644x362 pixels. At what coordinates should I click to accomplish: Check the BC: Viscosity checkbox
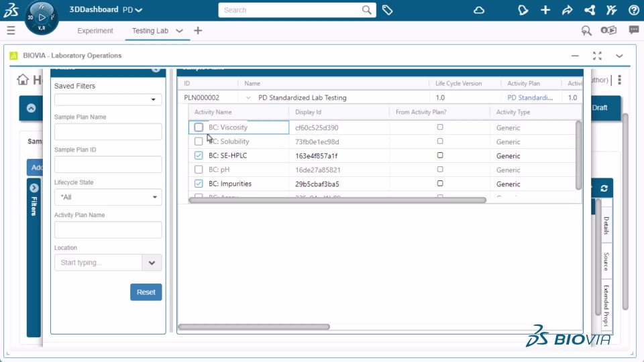[199, 127]
